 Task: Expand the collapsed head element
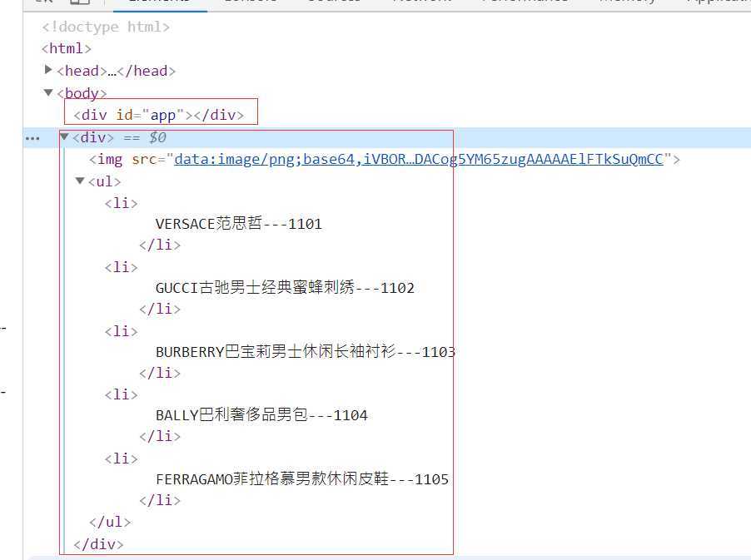coord(48,70)
